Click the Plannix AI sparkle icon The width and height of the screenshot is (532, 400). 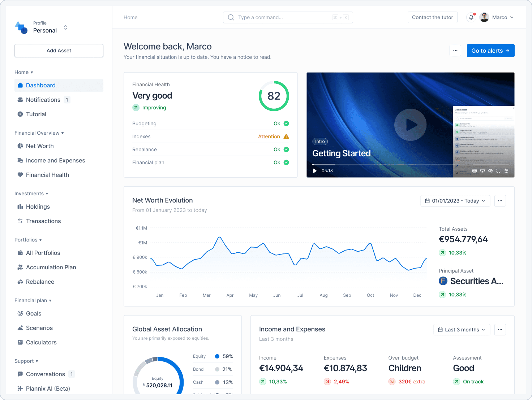pos(20,388)
